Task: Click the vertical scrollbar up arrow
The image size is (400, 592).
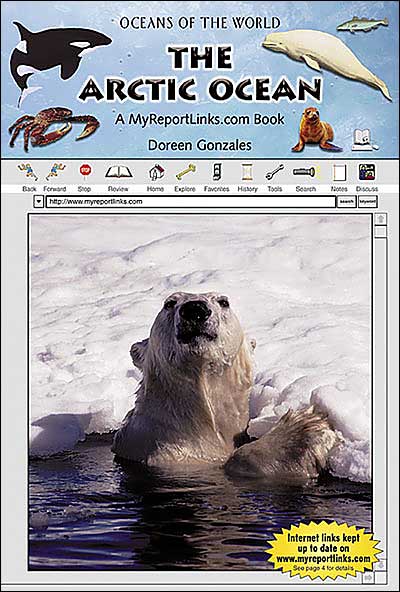Action: click(x=381, y=219)
